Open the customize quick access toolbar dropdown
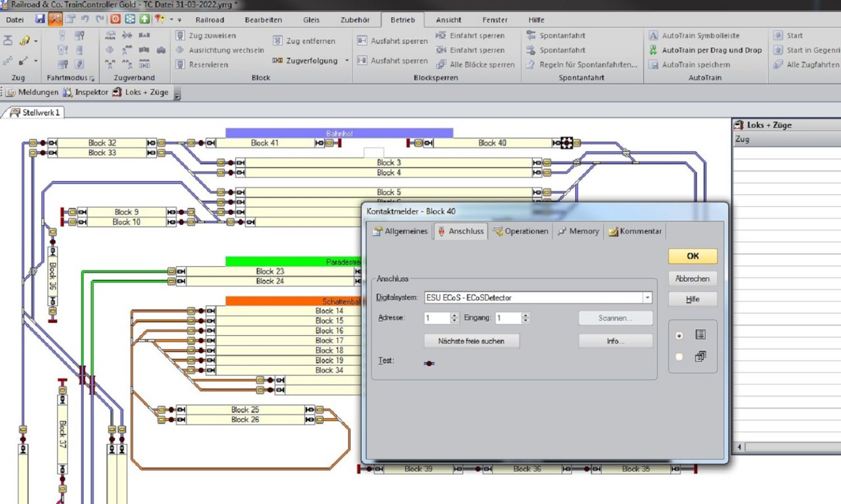 179,20
